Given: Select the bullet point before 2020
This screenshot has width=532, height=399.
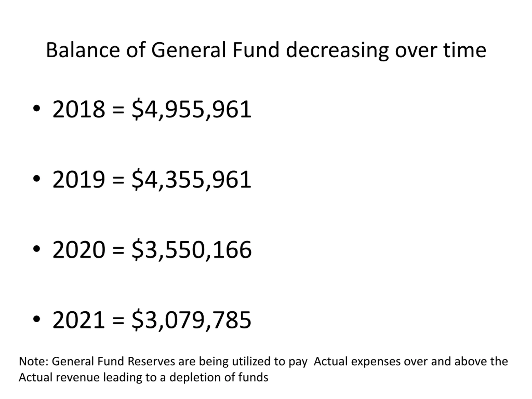Looking at the screenshot, I should tap(36, 249).
